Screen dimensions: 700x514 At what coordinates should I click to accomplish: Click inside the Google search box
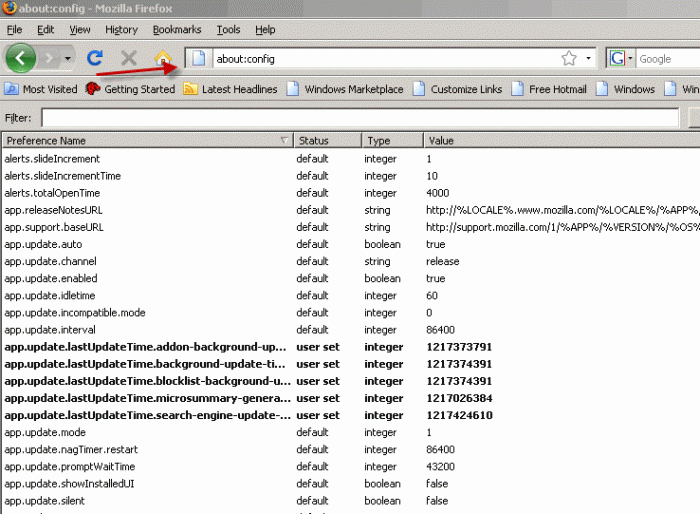[x=668, y=59]
